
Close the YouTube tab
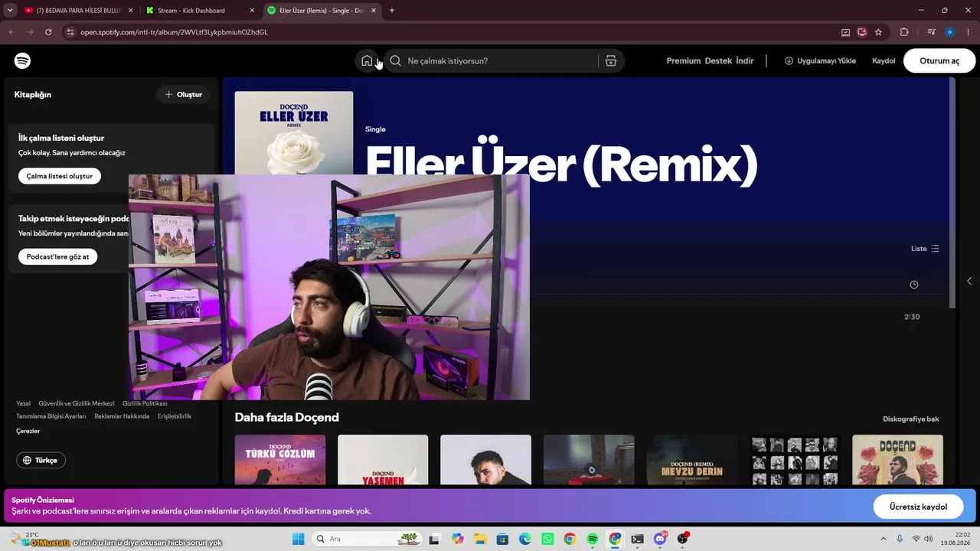[x=130, y=11]
